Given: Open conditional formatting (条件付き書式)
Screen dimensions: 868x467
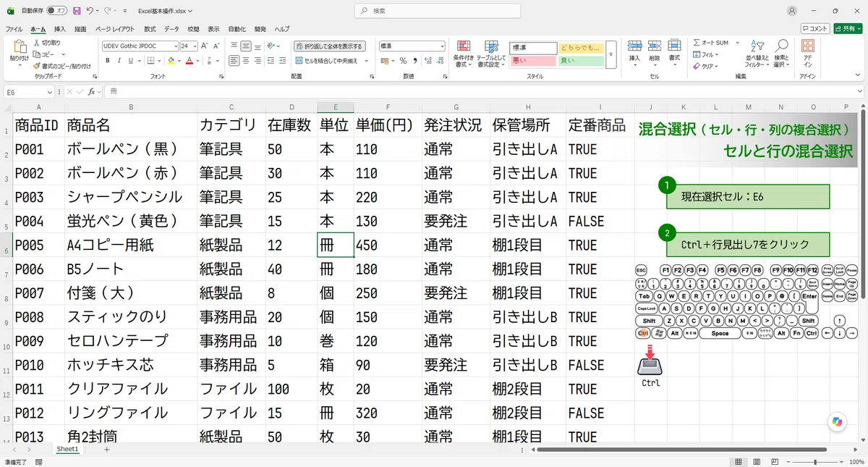Looking at the screenshot, I should [x=463, y=54].
